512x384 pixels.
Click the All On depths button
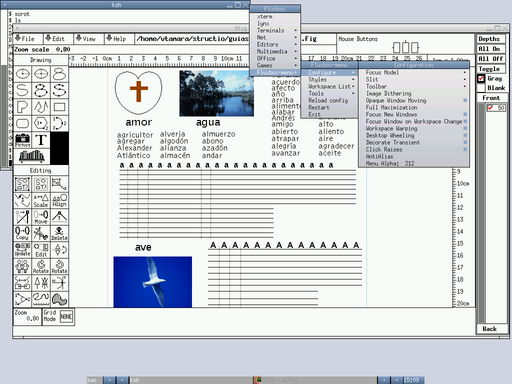click(x=491, y=49)
